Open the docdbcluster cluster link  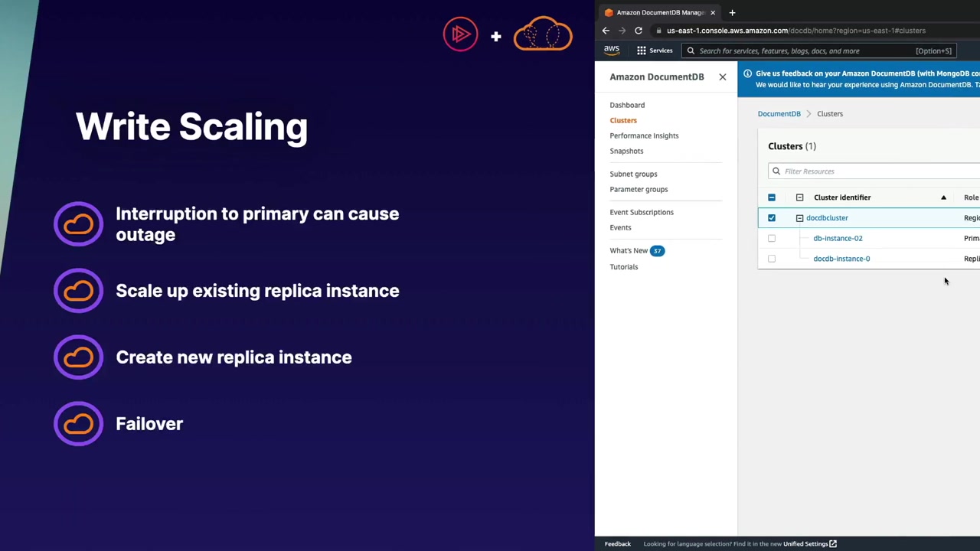click(827, 218)
